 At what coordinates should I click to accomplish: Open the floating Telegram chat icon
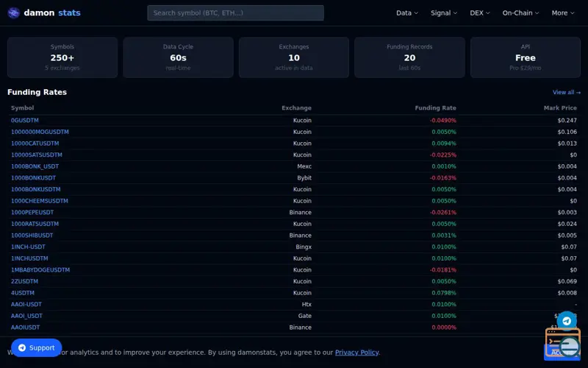click(567, 321)
